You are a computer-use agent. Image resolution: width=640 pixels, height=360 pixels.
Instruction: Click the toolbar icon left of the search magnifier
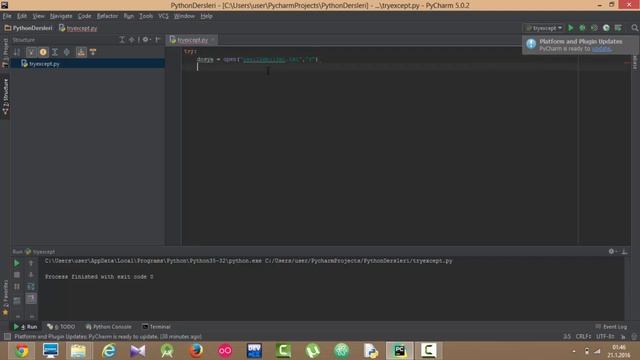coord(618,28)
